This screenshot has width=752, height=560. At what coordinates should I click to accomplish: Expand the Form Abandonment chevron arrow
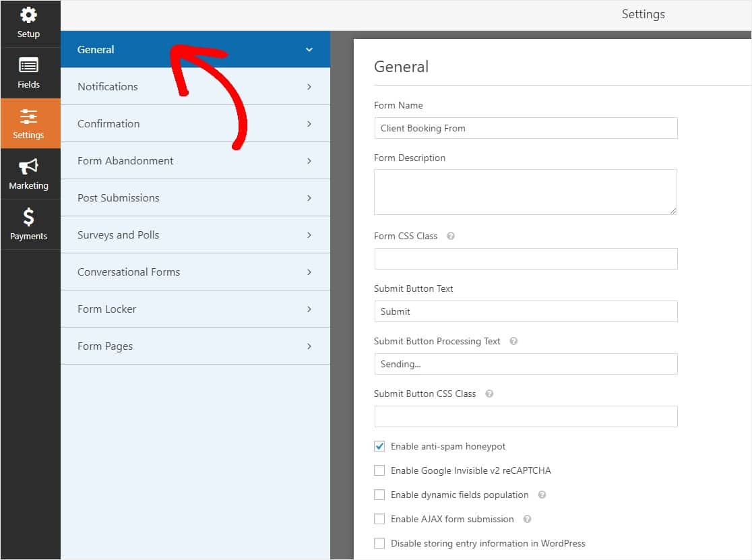[309, 160]
